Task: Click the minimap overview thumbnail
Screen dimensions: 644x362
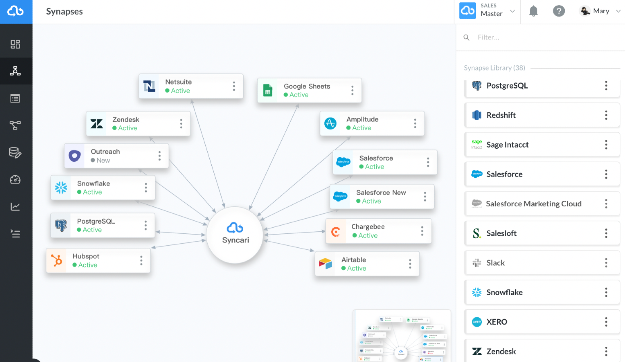Action: [x=402, y=336]
